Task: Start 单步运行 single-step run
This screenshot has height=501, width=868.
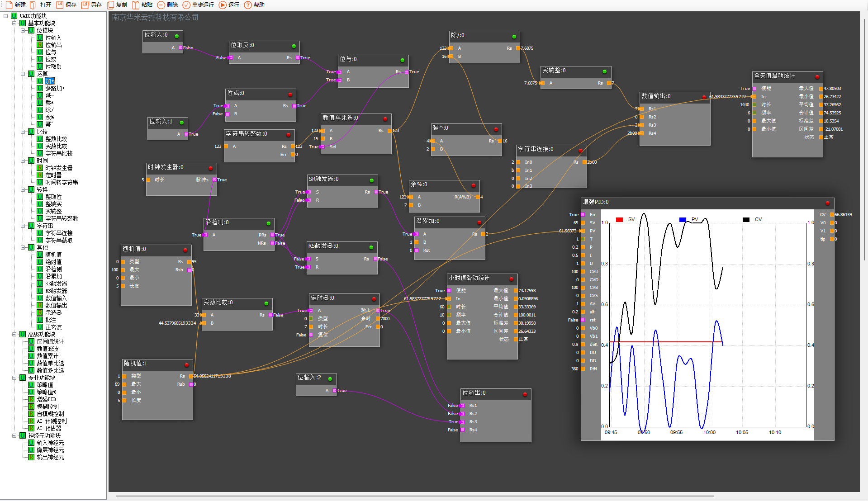Action: [x=186, y=5]
